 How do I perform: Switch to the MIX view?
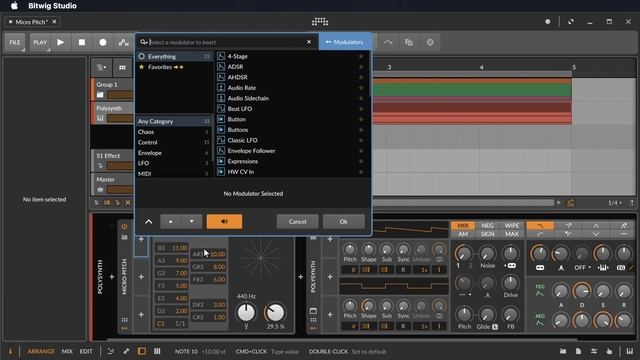[x=67, y=351]
